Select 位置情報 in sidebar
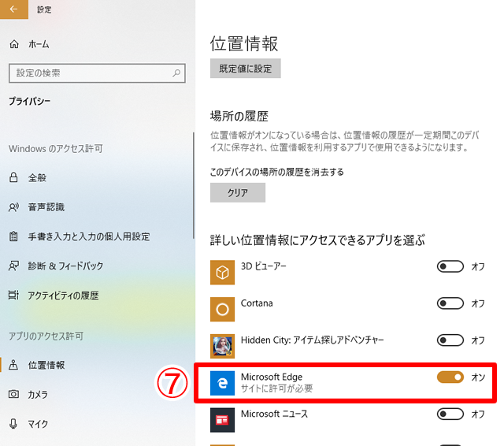 [x=46, y=366]
